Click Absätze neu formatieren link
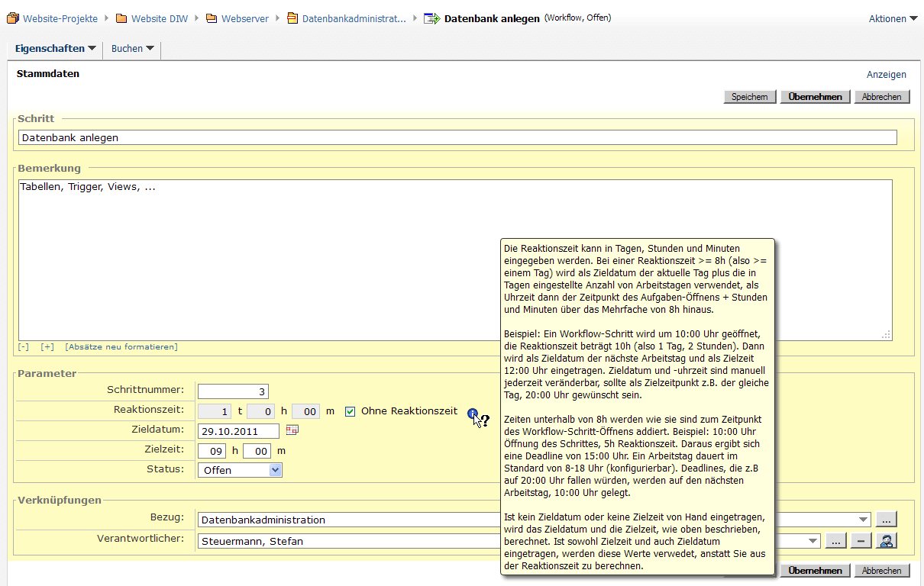Screen dimensions: 924x586 click(x=121, y=347)
